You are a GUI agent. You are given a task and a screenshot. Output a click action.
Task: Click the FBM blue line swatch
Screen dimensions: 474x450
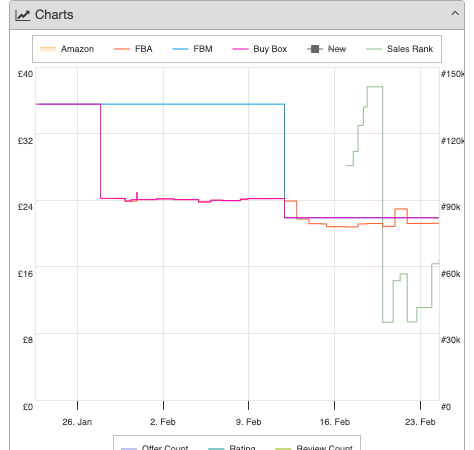(x=180, y=49)
